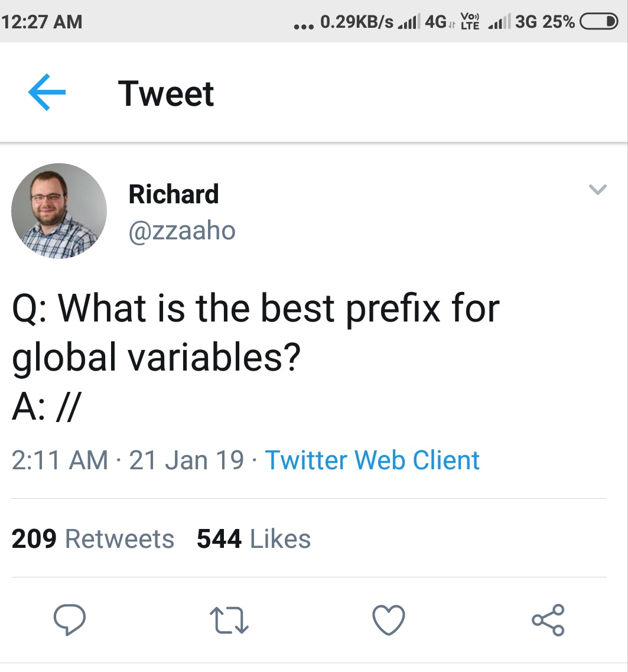Like the tweet with heart icon
Image resolution: width=628 pixels, height=672 pixels.
click(389, 620)
